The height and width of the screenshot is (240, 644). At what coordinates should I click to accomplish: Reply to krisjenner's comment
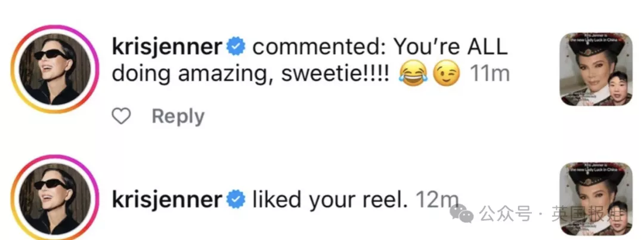(178, 116)
